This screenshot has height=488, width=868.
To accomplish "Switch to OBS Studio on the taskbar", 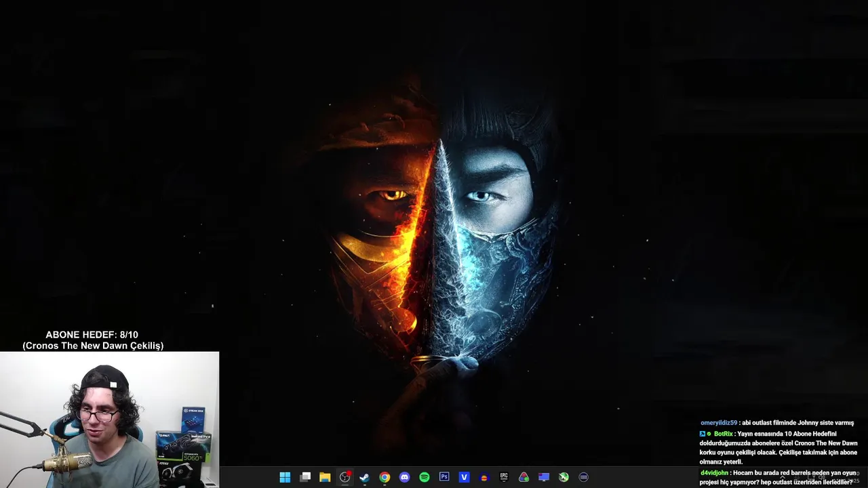I will pyautogui.click(x=345, y=477).
